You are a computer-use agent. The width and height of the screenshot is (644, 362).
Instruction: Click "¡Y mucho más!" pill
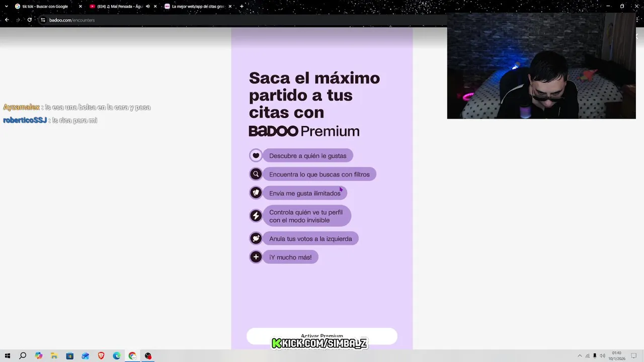point(290,257)
